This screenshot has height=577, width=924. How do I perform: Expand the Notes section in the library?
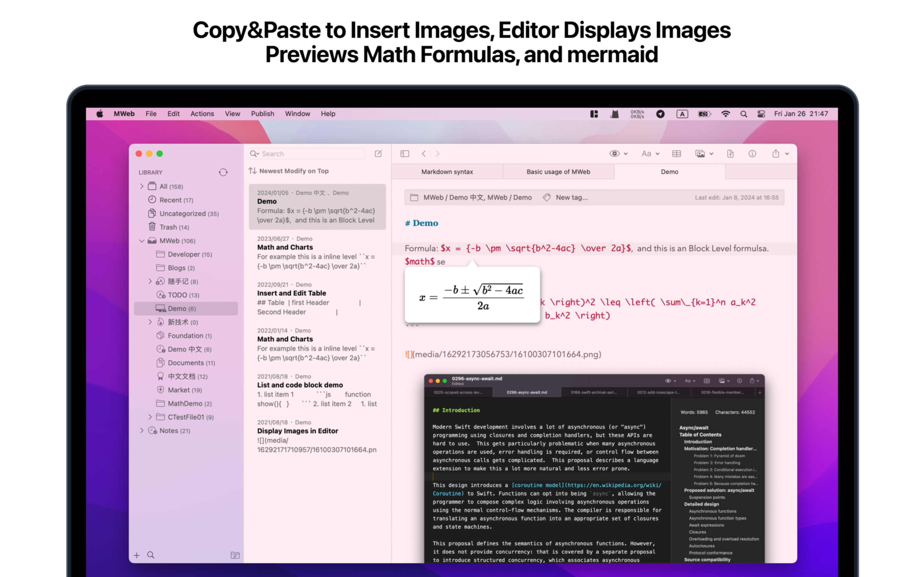[x=142, y=431]
